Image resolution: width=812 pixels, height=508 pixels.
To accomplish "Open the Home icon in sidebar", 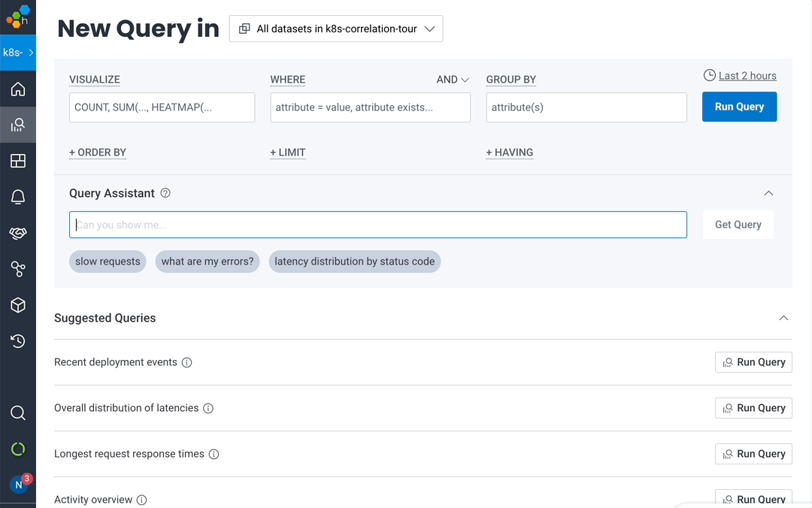I will pyautogui.click(x=18, y=89).
